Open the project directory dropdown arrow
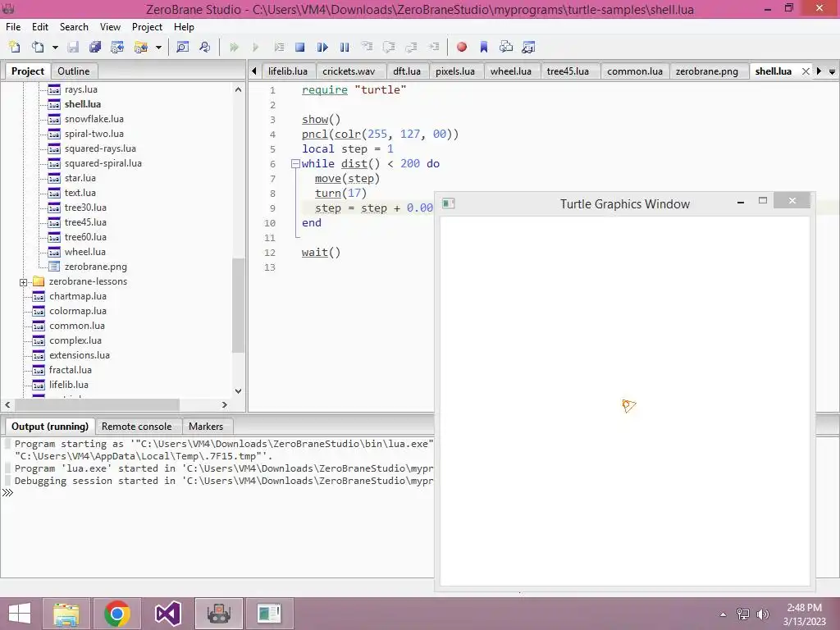 click(x=158, y=47)
